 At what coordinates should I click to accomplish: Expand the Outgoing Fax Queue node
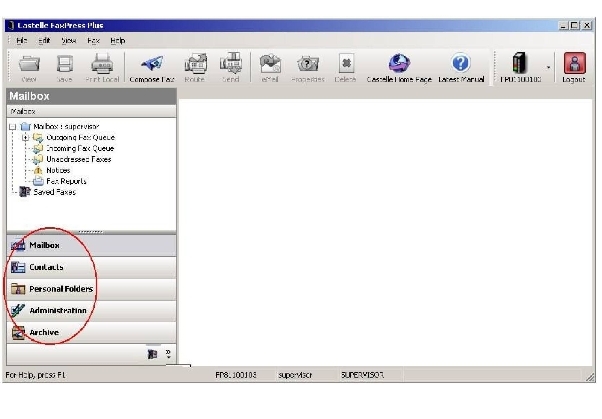[25, 137]
